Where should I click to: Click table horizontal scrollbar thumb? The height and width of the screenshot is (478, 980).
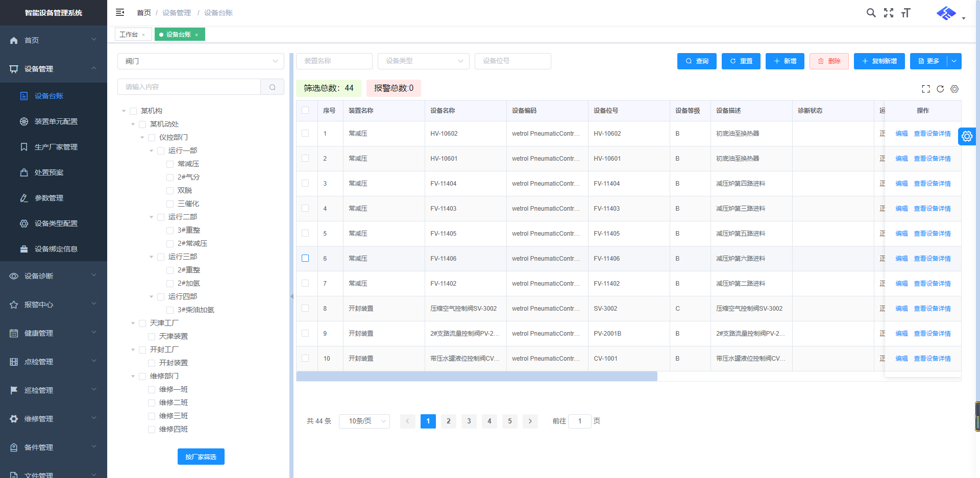pyautogui.click(x=477, y=376)
